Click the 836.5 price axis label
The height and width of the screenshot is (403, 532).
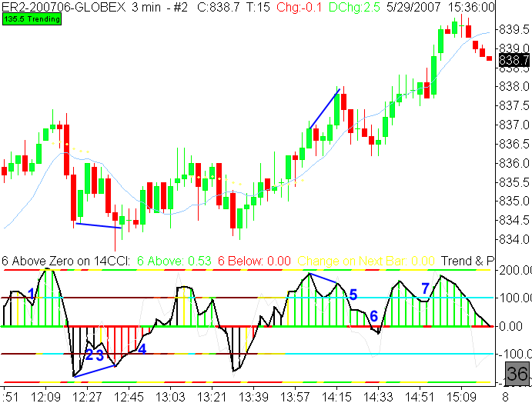tap(514, 144)
